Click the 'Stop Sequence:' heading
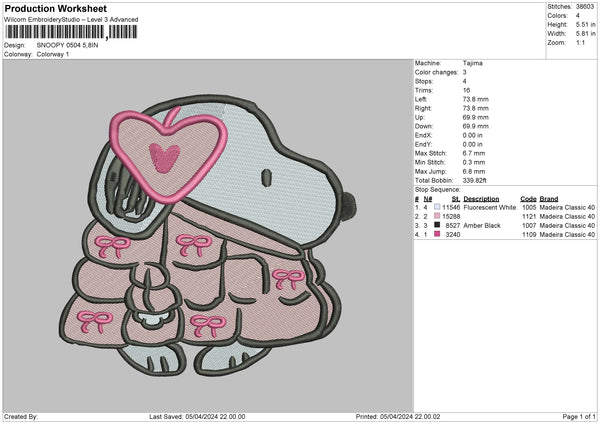The image size is (600, 424). click(x=438, y=189)
